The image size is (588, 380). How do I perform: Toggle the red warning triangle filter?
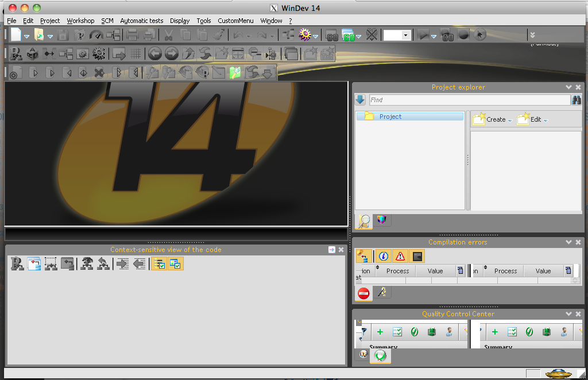[400, 257]
